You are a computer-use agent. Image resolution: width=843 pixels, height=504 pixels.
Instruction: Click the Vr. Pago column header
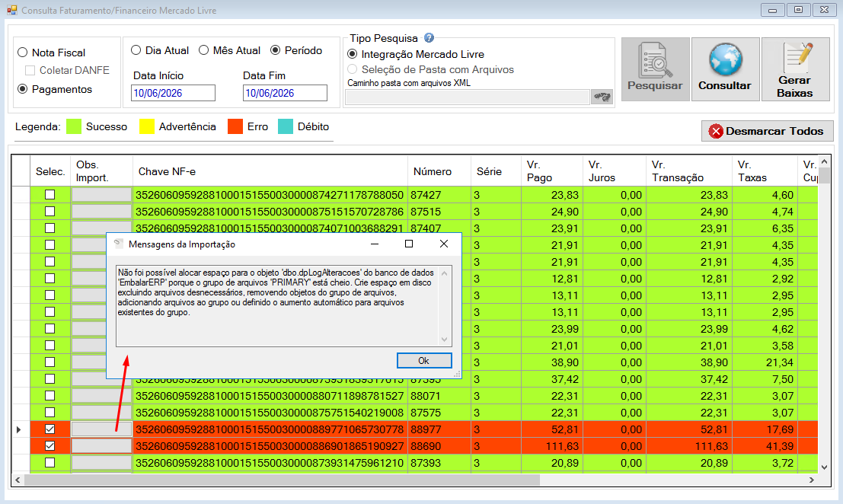pos(551,171)
